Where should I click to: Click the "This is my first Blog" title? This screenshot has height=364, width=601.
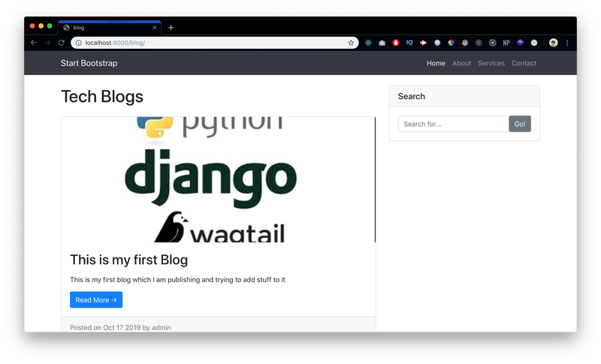pyautogui.click(x=128, y=260)
